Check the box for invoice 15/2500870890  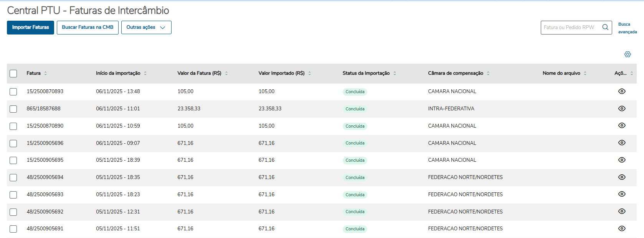13,126
